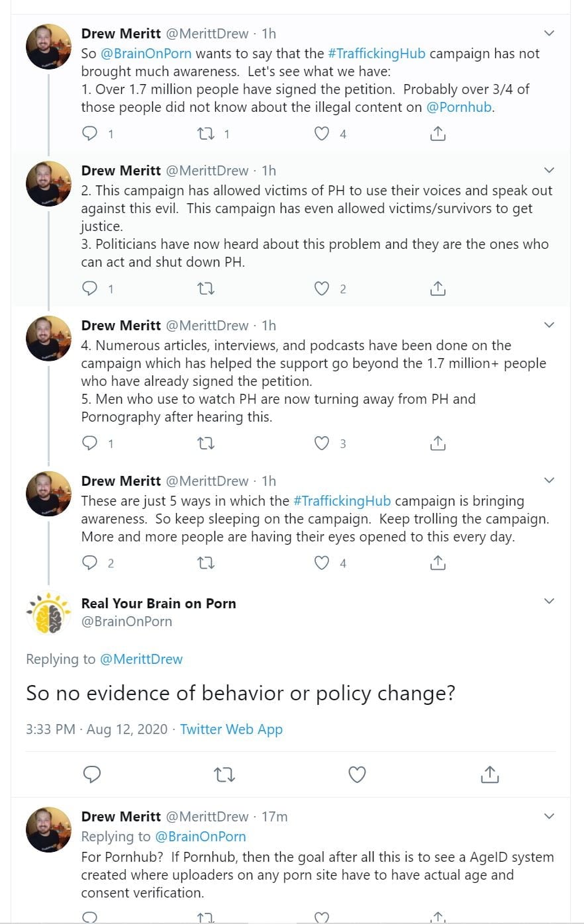Like the 'These are just 5 ways' tweet
Viewport: 584px width, 924px height.
[x=321, y=563]
